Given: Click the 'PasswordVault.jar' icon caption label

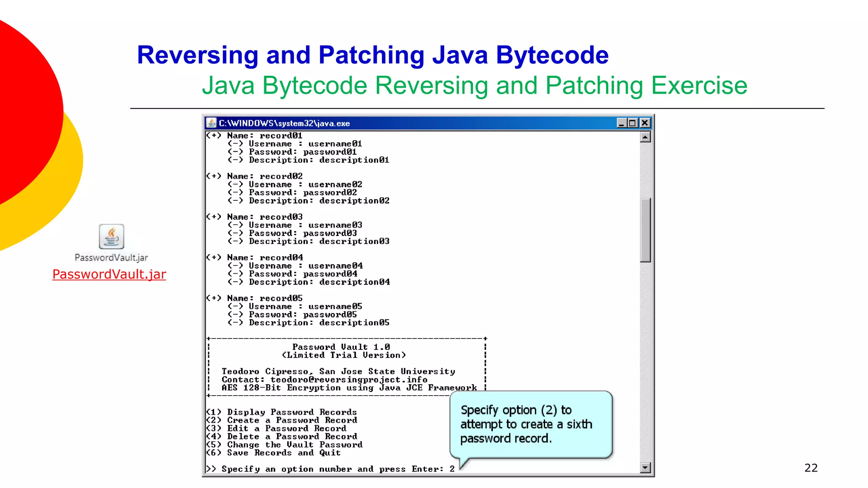Looking at the screenshot, I should pyautogui.click(x=111, y=258).
